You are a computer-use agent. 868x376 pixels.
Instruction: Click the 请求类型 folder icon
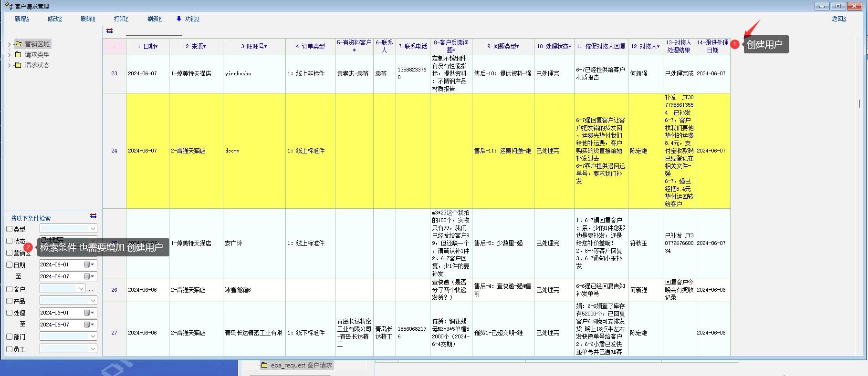(18, 54)
